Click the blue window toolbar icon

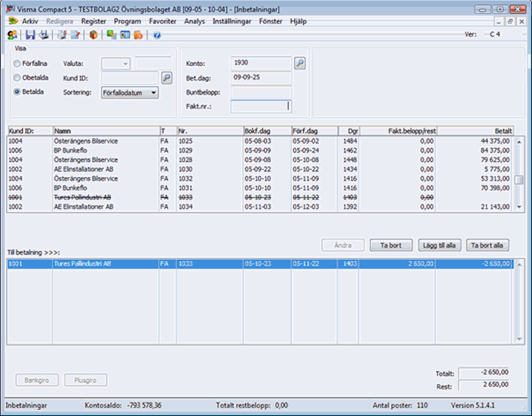[125, 35]
